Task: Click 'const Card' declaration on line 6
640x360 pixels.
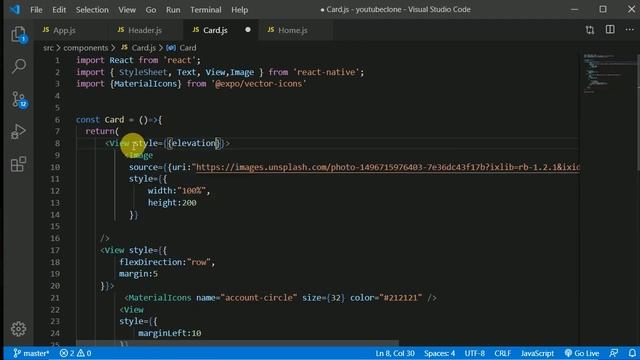Action: pyautogui.click(x=100, y=120)
